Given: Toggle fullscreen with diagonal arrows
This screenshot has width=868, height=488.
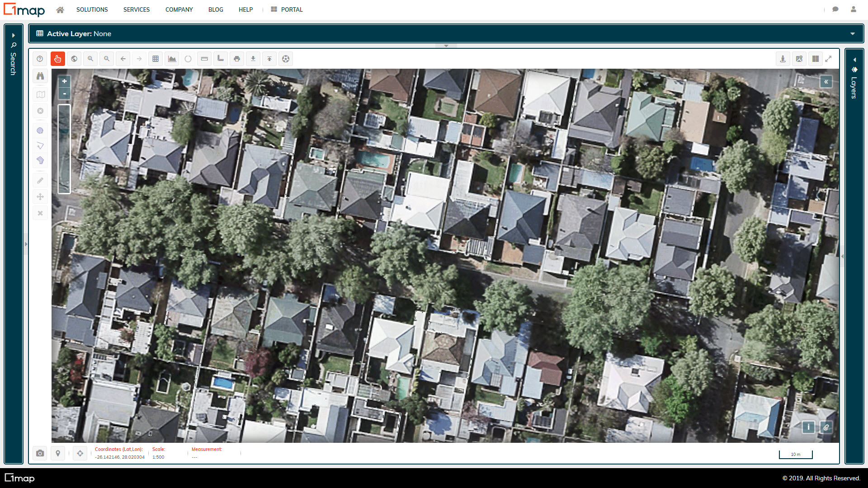Looking at the screenshot, I should (x=829, y=59).
